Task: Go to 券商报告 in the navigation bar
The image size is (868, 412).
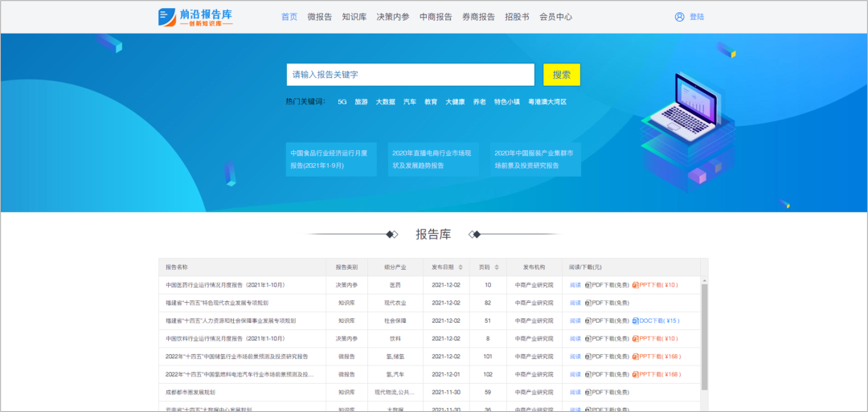Action: (x=478, y=17)
